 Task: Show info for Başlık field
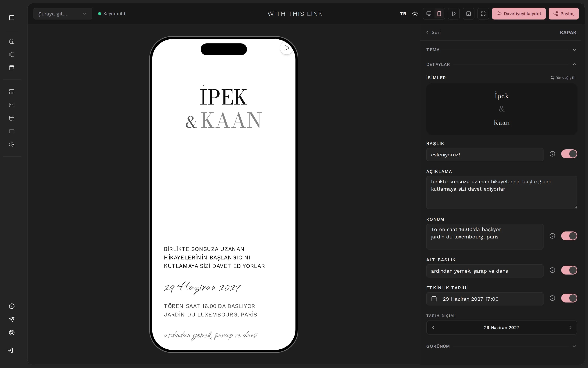[552, 154]
